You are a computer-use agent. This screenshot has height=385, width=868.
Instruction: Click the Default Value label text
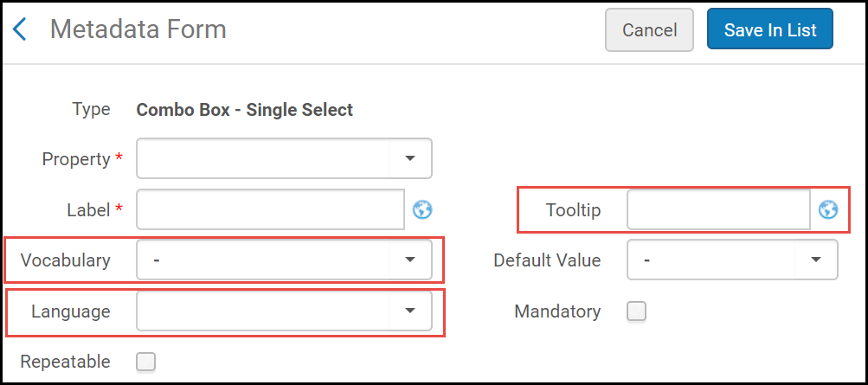coord(547,260)
